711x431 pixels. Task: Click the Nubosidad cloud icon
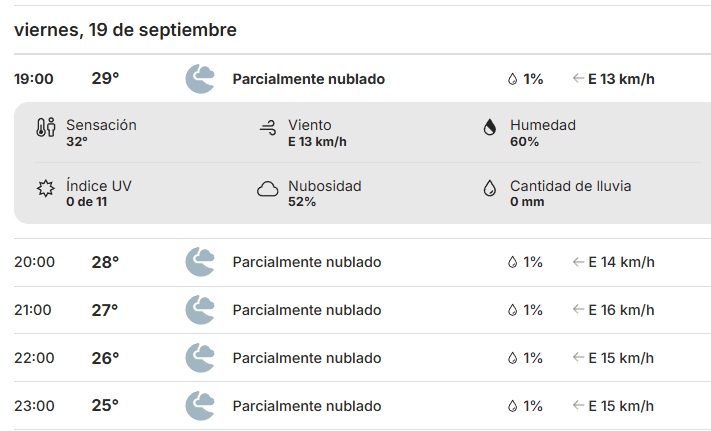pyautogui.click(x=267, y=188)
